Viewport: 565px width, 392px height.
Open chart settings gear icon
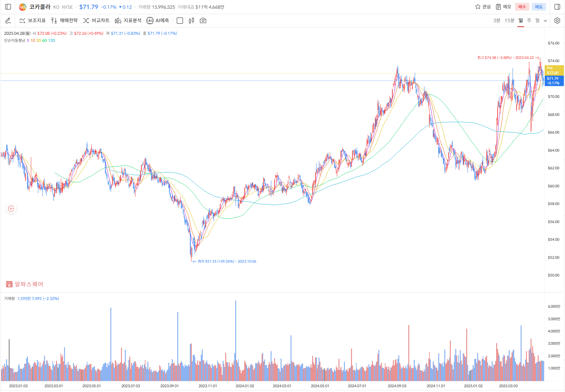[x=557, y=21]
